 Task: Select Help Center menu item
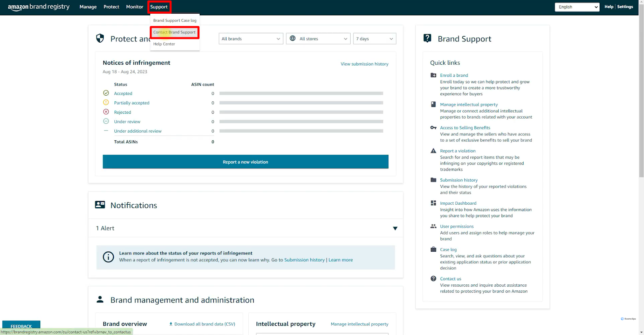pos(164,44)
